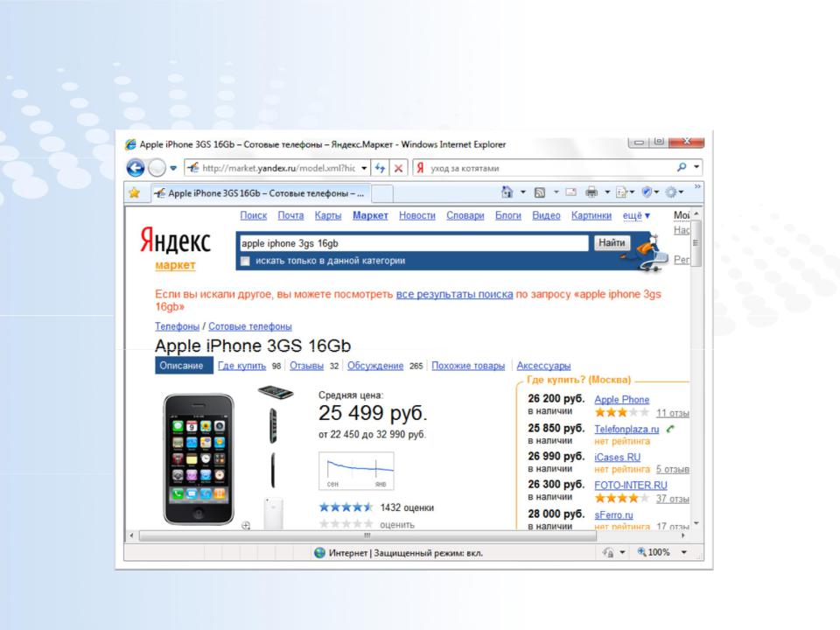Screen dimensions: 840x630
Task: Click the horizontal page scrollbar
Action: pos(367,535)
